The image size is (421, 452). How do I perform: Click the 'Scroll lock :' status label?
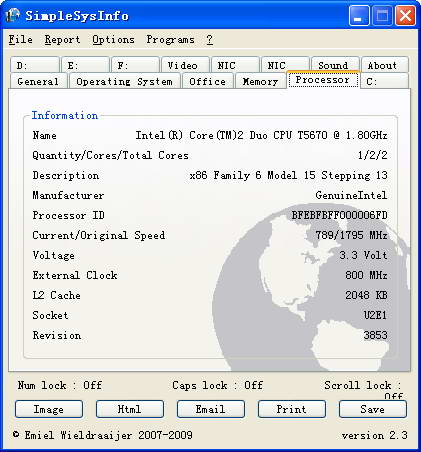click(x=363, y=385)
